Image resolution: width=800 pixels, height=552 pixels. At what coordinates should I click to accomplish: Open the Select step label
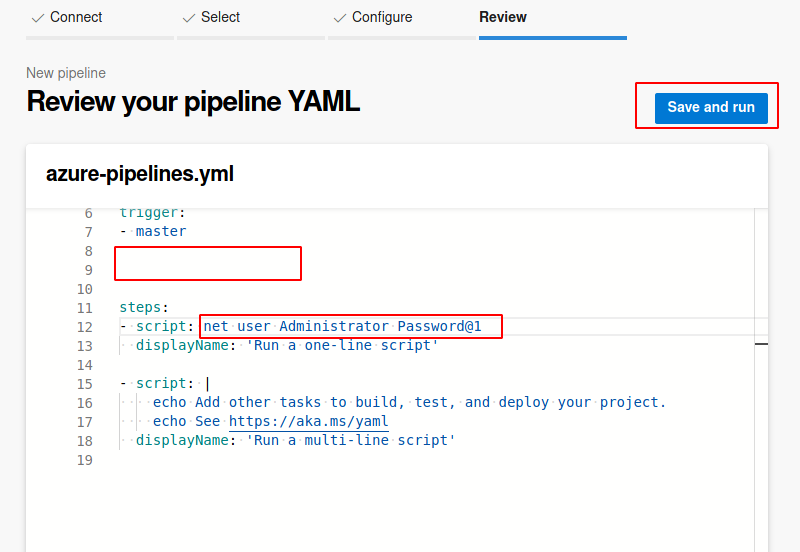point(220,17)
